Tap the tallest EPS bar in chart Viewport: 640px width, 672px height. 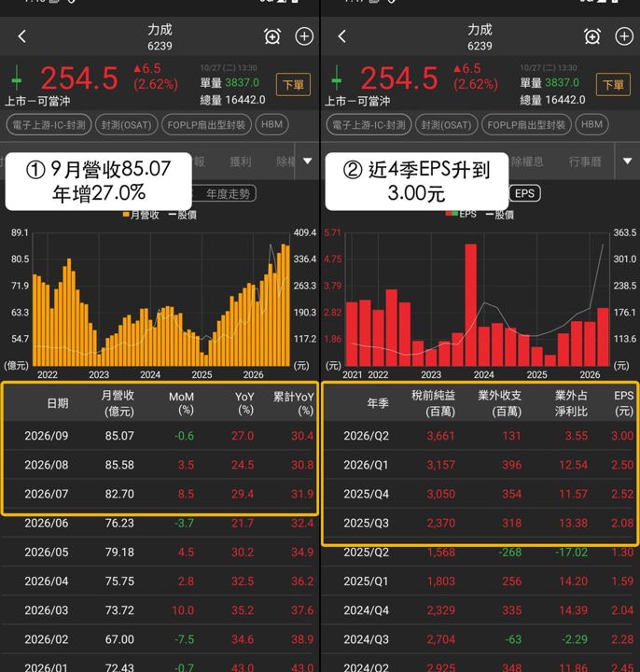[470, 304]
